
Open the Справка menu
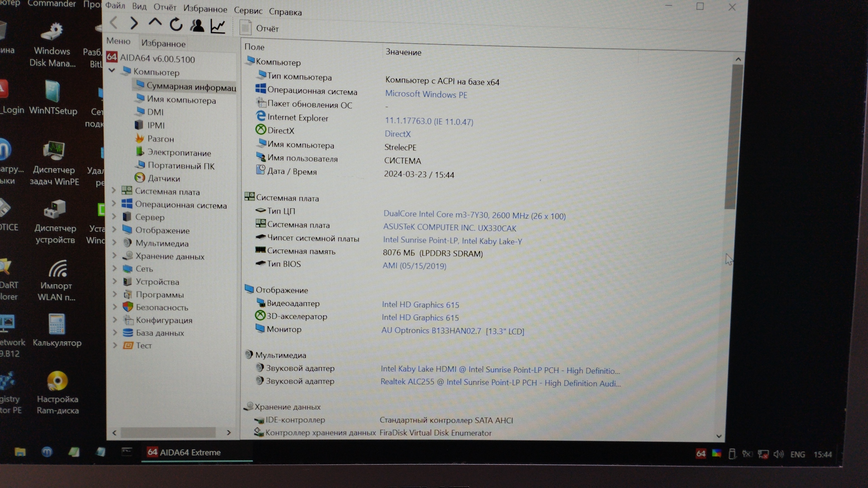click(285, 12)
